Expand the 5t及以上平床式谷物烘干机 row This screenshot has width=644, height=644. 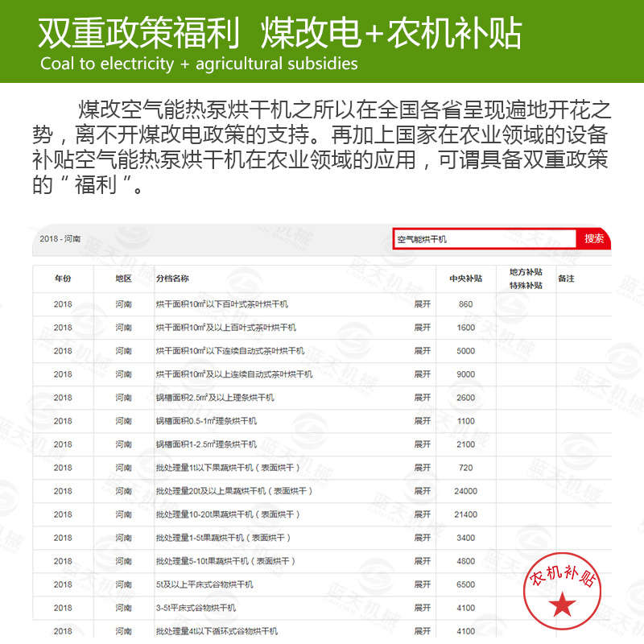[422, 584]
